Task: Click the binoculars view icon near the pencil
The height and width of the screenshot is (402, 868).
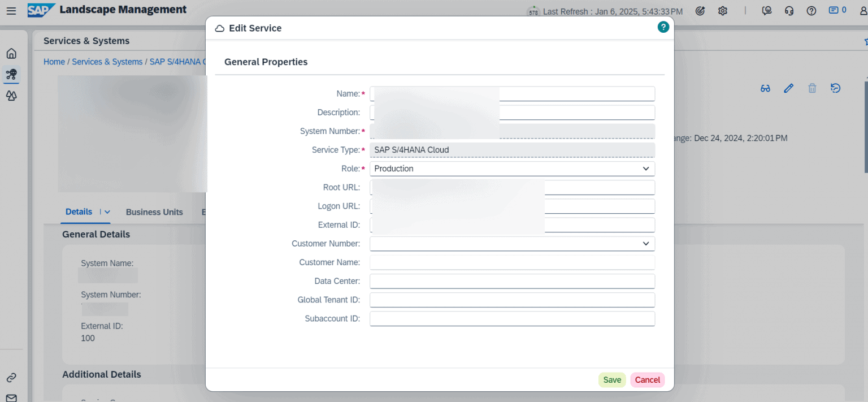Action: click(765, 88)
